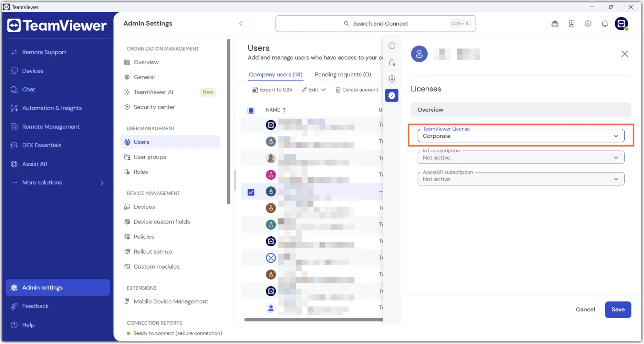The height and width of the screenshot is (344, 644).
Task: Click Delete account
Action: tap(357, 90)
